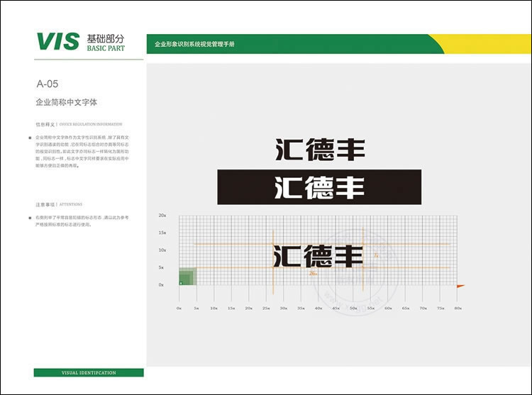
Task: Click the title 企业简称中文字体
Action: [x=66, y=102]
